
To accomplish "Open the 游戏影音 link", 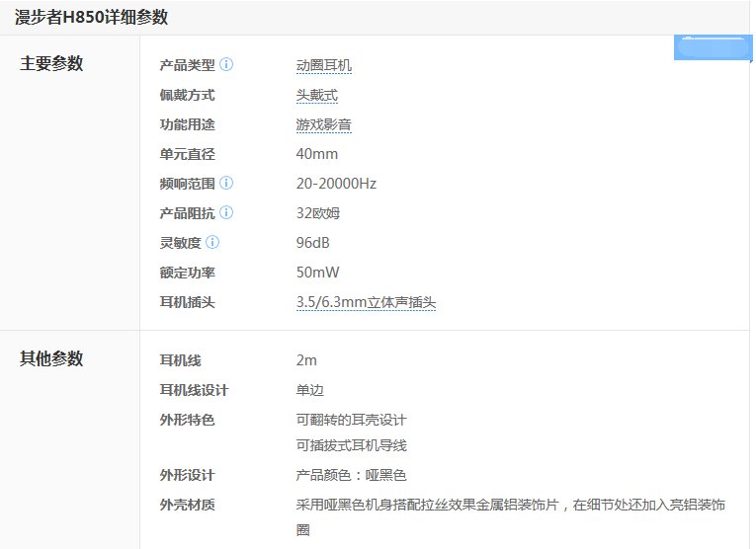I will click(323, 124).
